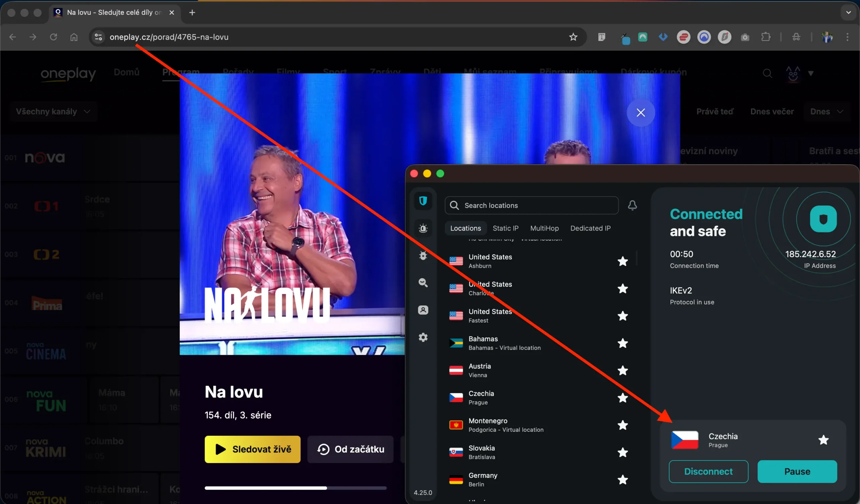Unfavorite the connected Czechia location star
The width and height of the screenshot is (860, 504).
(823, 440)
